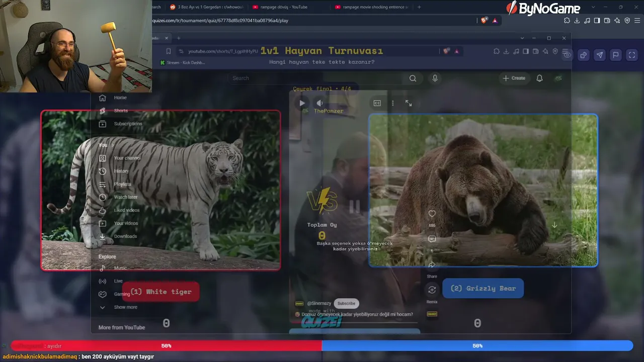This screenshot has width=644, height=362.
Task: Bookmark the YouTube shorts page
Action: tap(168, 51)
